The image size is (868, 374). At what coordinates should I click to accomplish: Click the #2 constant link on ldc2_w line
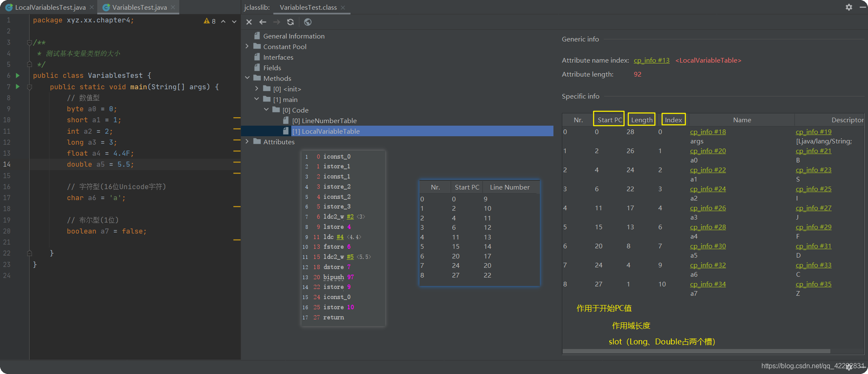click(350, 217)
